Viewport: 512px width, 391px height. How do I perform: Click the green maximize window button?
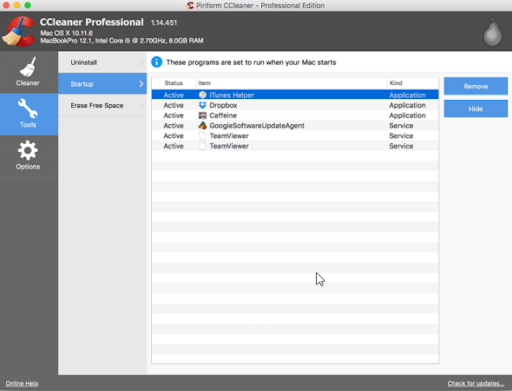coord(28,5)
